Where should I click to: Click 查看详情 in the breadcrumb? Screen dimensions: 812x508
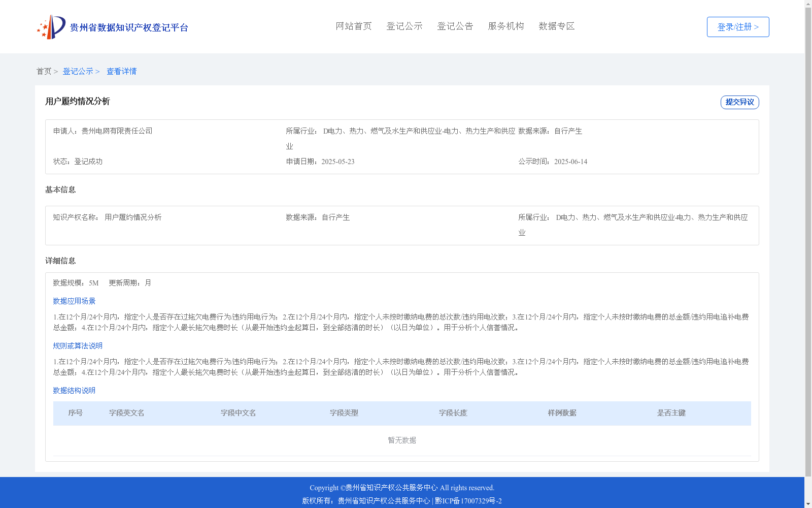point(121,71)
